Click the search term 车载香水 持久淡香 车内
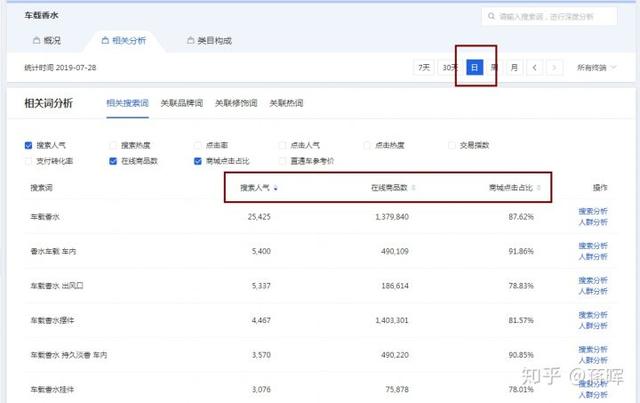The height and width of the screenshot is (403, 640). pyautogui.click(x=69, y=355)
